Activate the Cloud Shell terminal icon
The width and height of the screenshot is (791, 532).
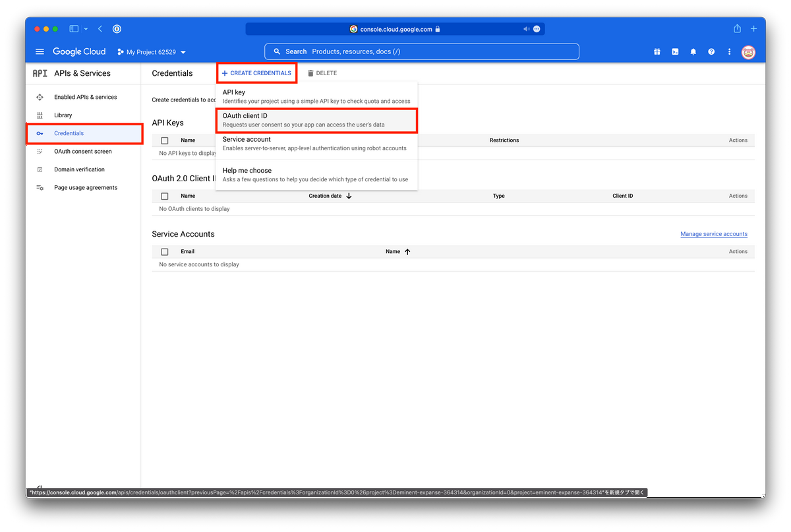point(675,51)
